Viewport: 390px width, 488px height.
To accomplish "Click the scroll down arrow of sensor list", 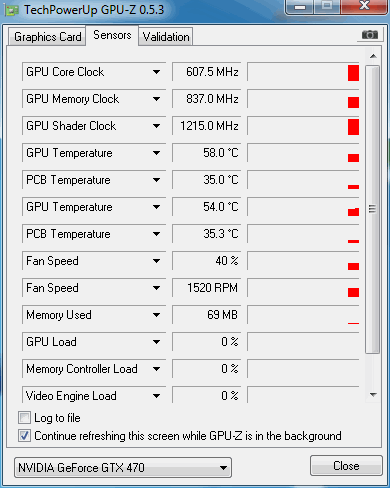I will [373, 395].
